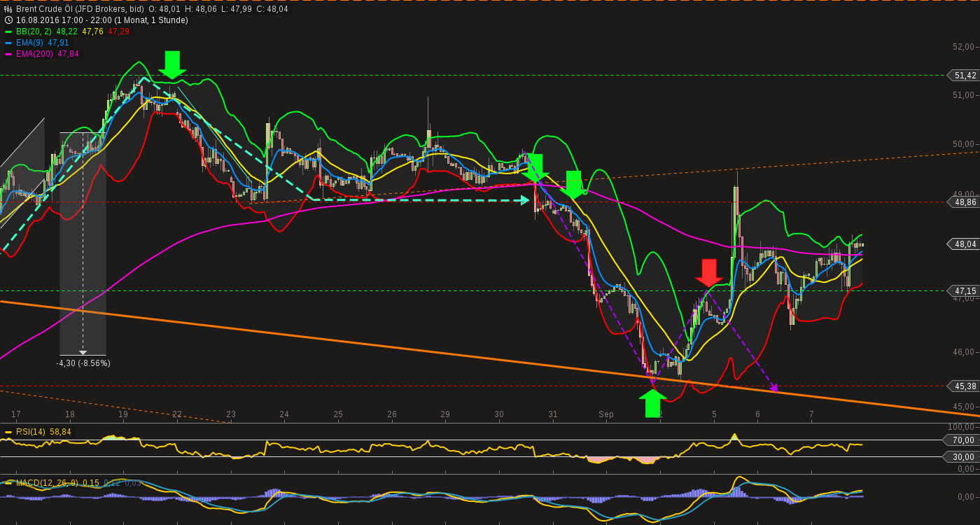Click date axis label 31
Viewport: 980px width, 525px height.
pos(553,414)
